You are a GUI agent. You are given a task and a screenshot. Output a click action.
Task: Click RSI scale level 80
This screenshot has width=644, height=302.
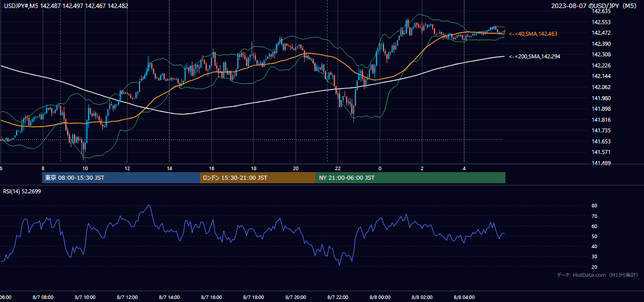coord(594,206)
